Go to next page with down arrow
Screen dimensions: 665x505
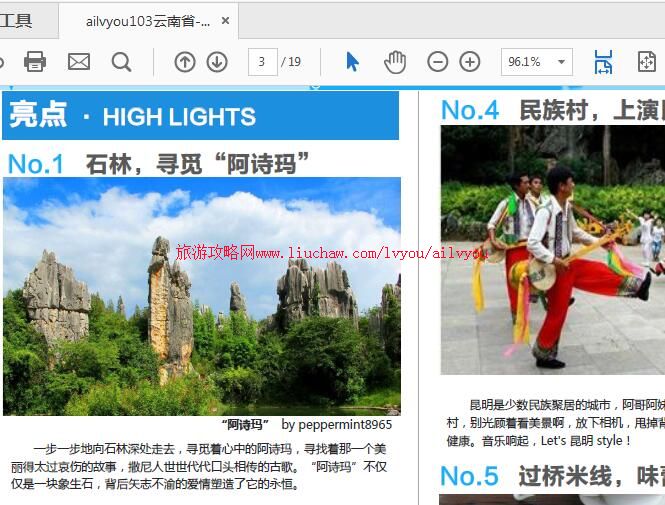pos(217,62)
